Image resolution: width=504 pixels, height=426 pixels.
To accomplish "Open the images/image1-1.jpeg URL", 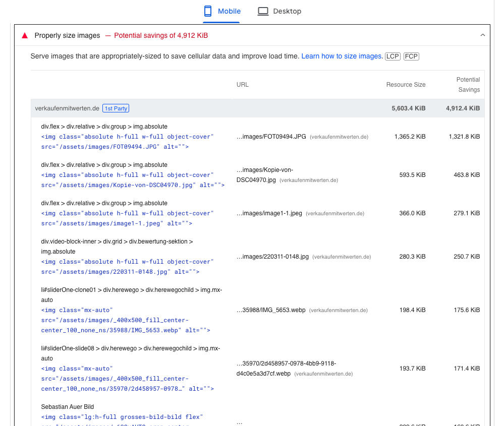I will tap(269, 213).
